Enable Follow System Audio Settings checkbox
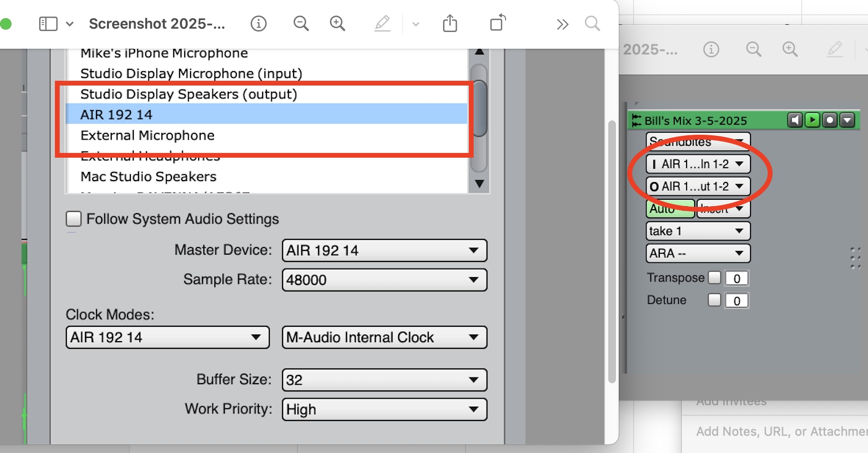Screen dimensions: 868x453 74,219
